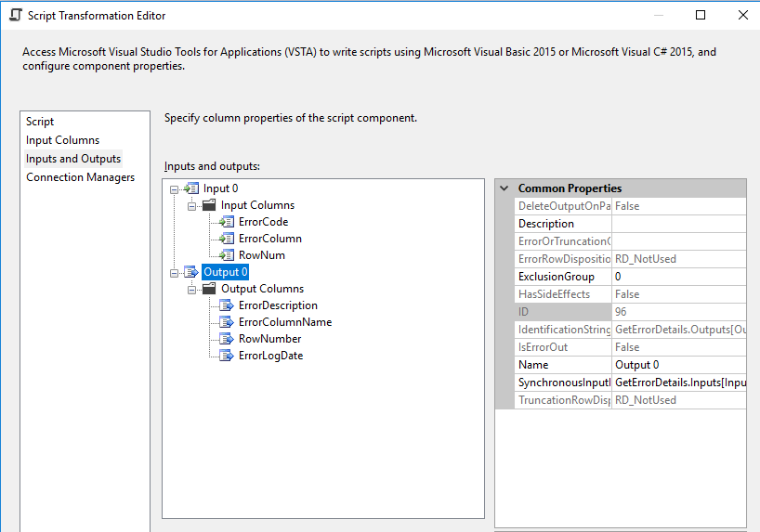Image resolution: width=760 pixels, height=532 pixels.
Task: Click the Output Columns folder icon
Action: pos(209,289)
